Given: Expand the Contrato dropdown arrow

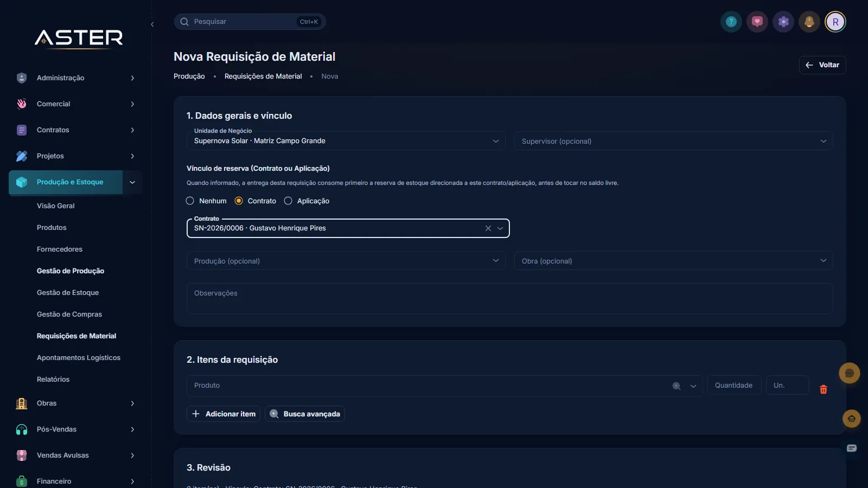Looking at the screenshot, I should [500, 228].
